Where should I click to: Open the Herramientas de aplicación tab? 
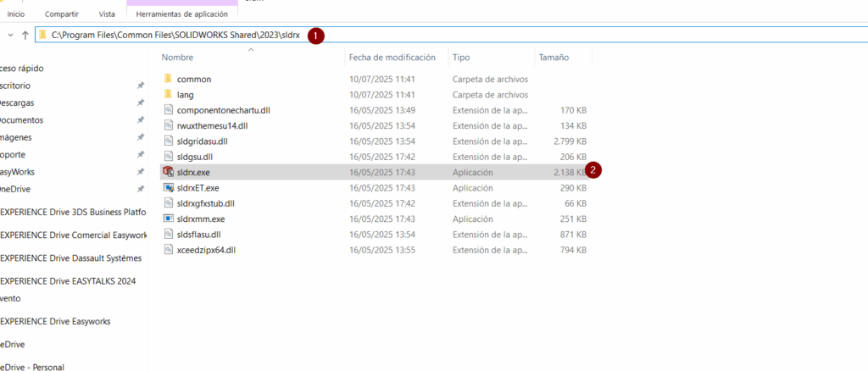tap(181, 14)
